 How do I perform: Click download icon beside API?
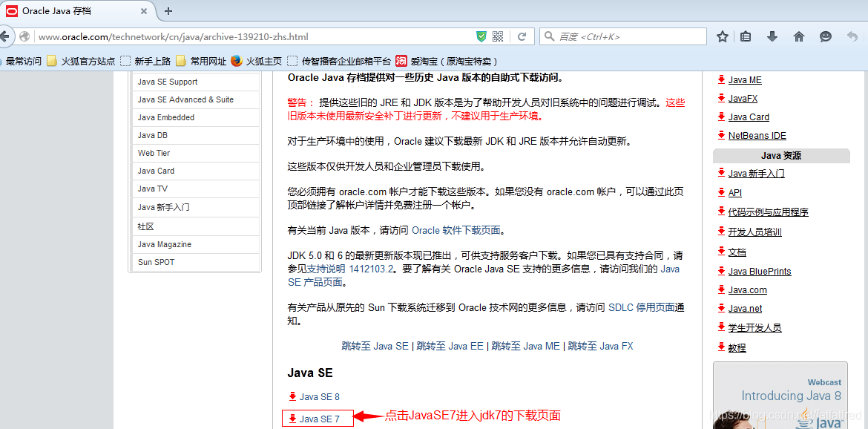pyautogui.click(x=721, y=192)
